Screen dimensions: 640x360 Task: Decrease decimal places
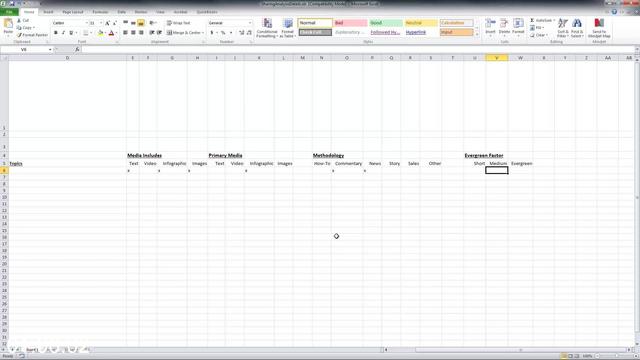[x=249, y=33]
